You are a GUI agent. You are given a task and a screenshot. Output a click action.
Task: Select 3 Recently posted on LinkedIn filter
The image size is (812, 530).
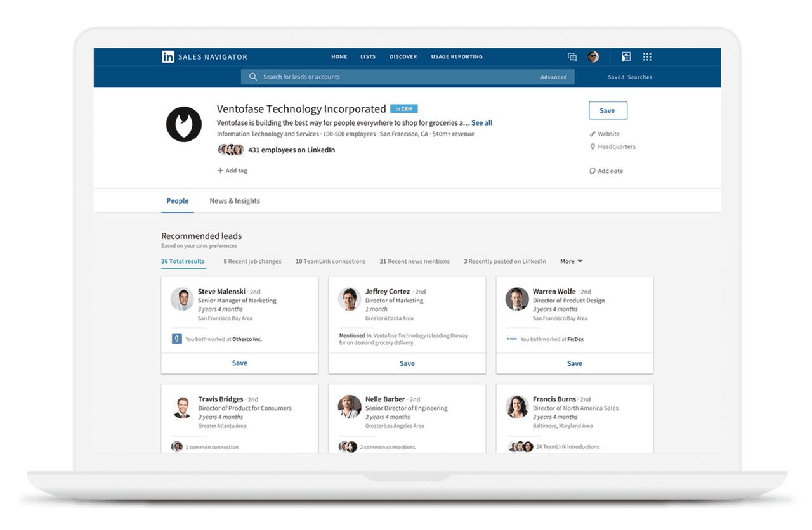(x=505, y=261)
